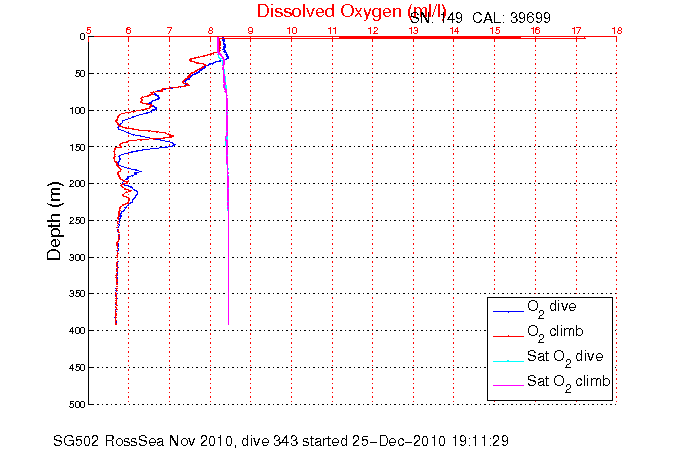This screenshot has height=454, width=681.
Task: Click x-axis tick label 12
Action: click(373, 30)
